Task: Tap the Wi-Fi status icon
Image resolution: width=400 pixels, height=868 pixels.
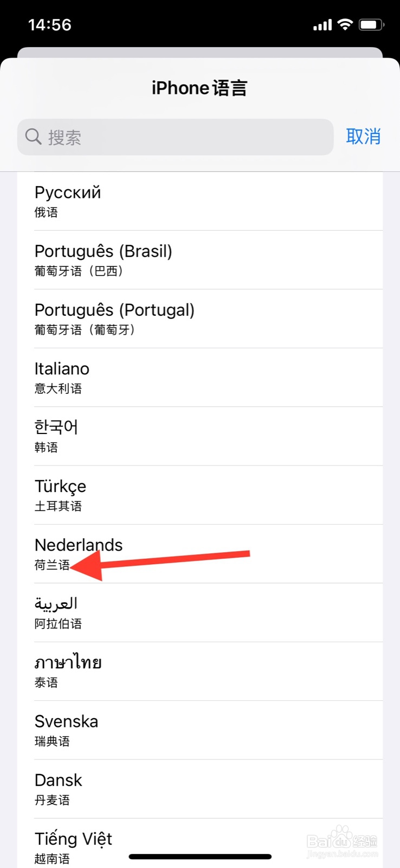Action: (x=345, y=24)
